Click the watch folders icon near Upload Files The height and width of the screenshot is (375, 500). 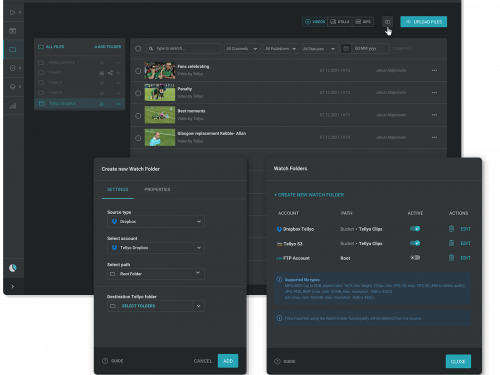pos(387,22)
